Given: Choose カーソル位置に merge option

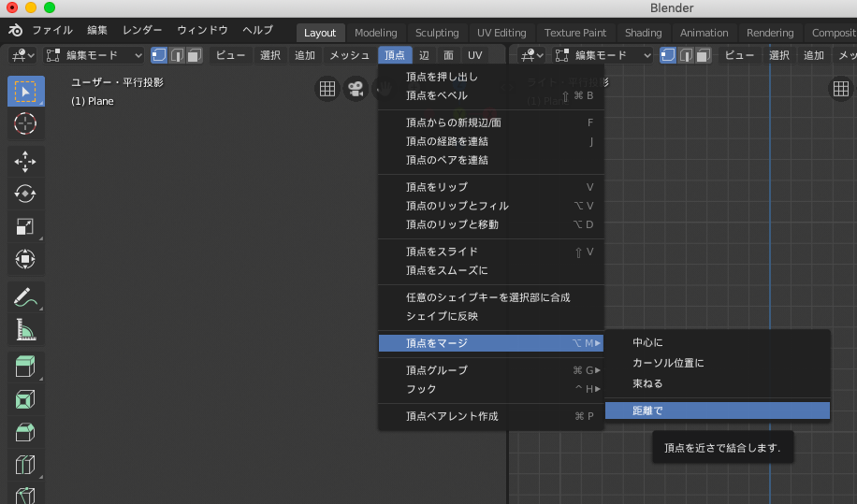Looking at the screenshot, I should tap(717, 363).
